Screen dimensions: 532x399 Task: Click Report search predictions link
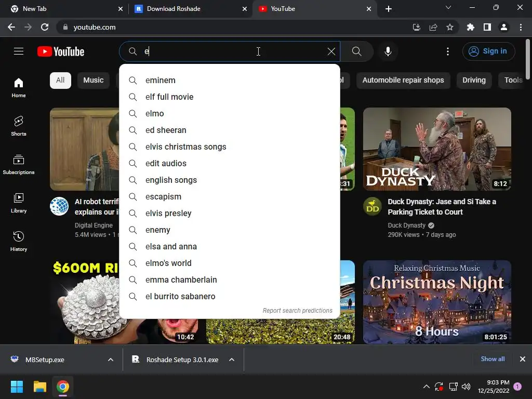pyautogui.click(x=298, y=311)
